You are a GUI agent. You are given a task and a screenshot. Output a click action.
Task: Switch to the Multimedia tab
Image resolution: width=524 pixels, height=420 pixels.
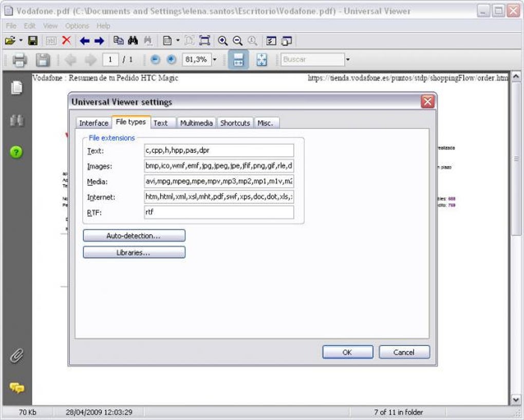coord(196,123)
